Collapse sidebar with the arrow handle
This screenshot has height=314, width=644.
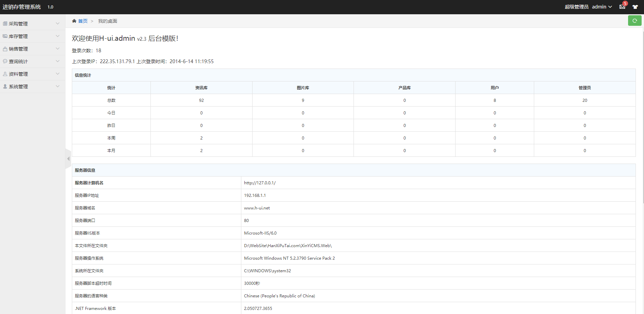click(x=68, y=159)
